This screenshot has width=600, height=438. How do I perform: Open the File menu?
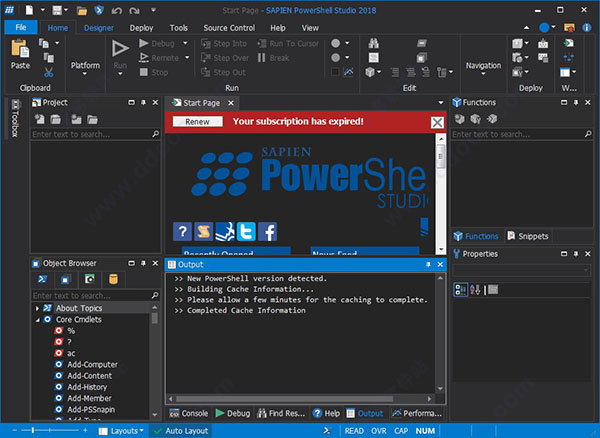point(21,28)
